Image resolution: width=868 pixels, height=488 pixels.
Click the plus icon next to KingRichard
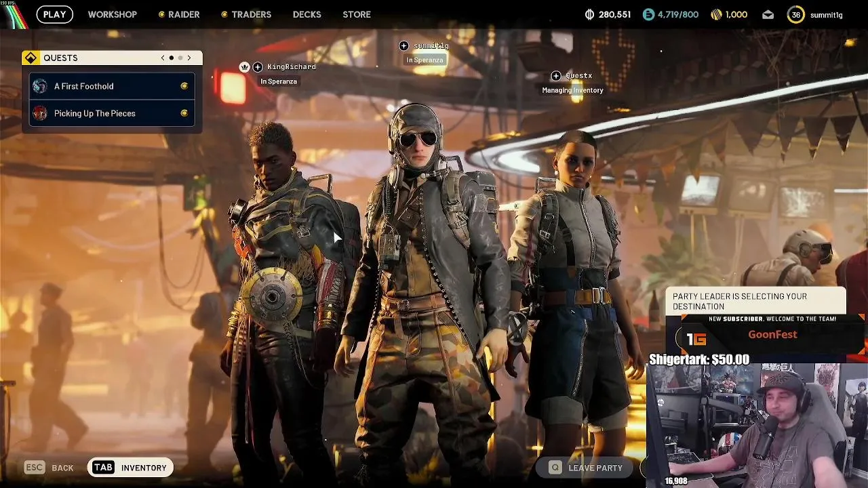258,66
